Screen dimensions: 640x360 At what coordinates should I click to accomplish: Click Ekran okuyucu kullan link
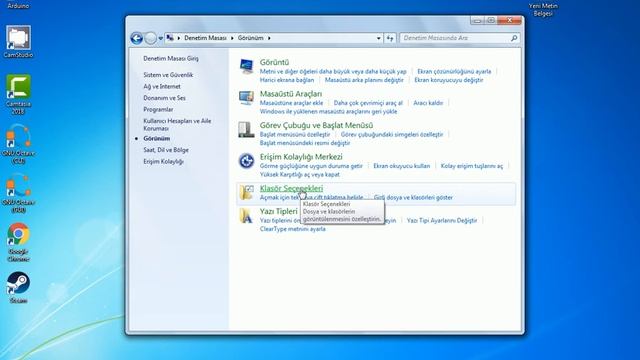click(x=402, y=166)
